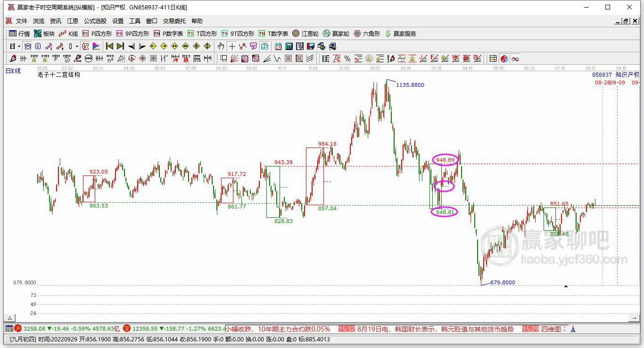Expand the candlestick style dropdown arrow
The image size is (644, 348).
(x=77, y=46)
